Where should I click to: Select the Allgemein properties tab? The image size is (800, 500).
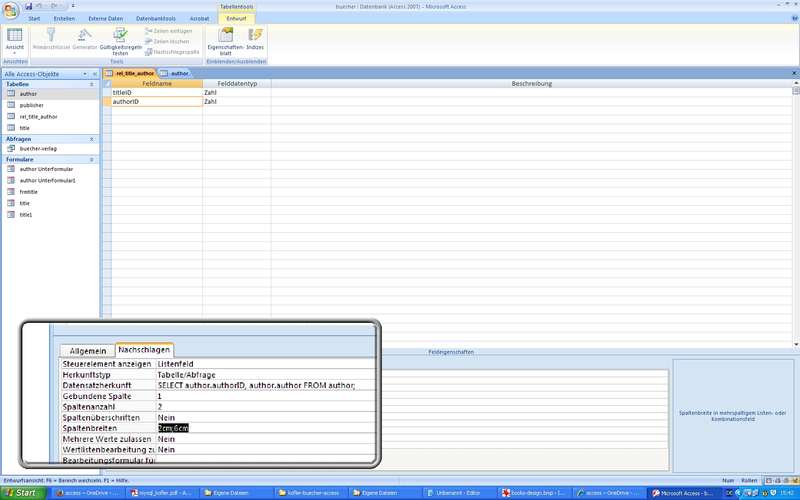pos(87,351)
